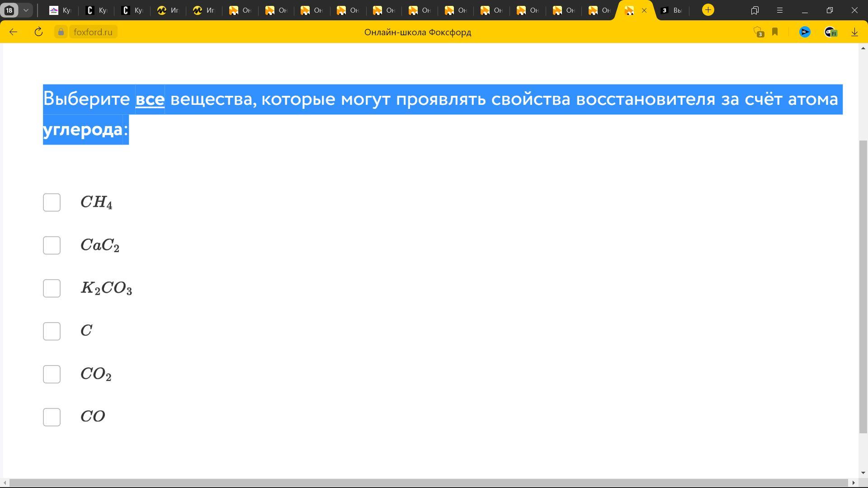
Task: Open a new tab with plus button
Action: coord(708,10)
